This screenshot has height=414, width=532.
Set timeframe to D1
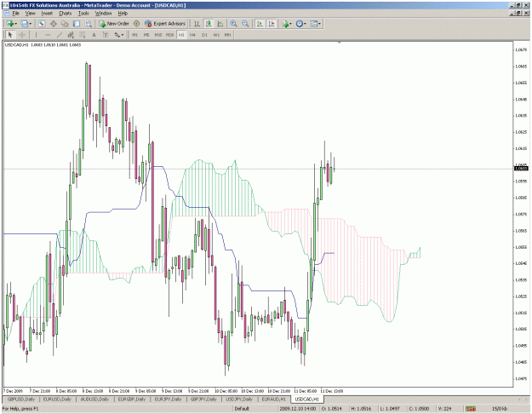[x=204, y=35]
